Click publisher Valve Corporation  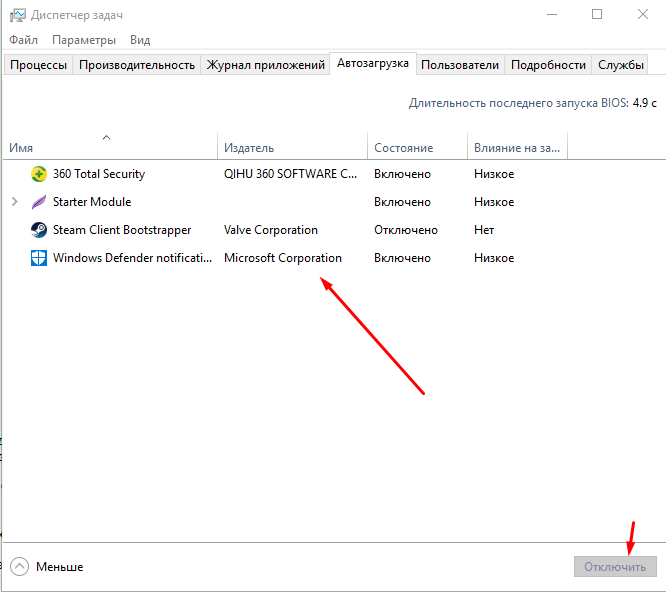[x=271, y=230]
